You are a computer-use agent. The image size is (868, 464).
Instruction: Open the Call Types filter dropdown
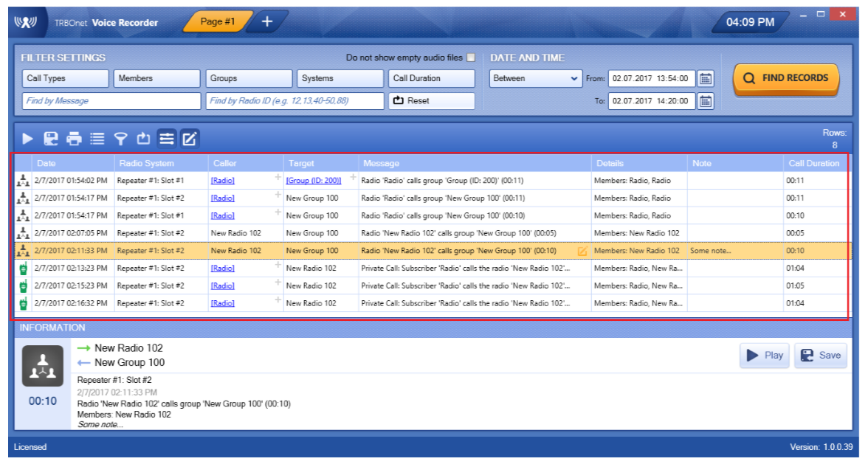point(65,78)
